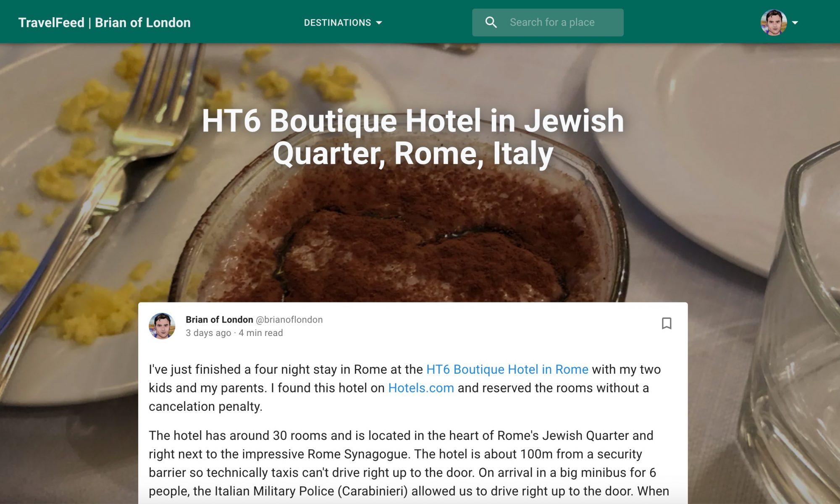This screenshot has height=504, width=840.
Task: Click the first paragraph of the article
Action: 404,388
